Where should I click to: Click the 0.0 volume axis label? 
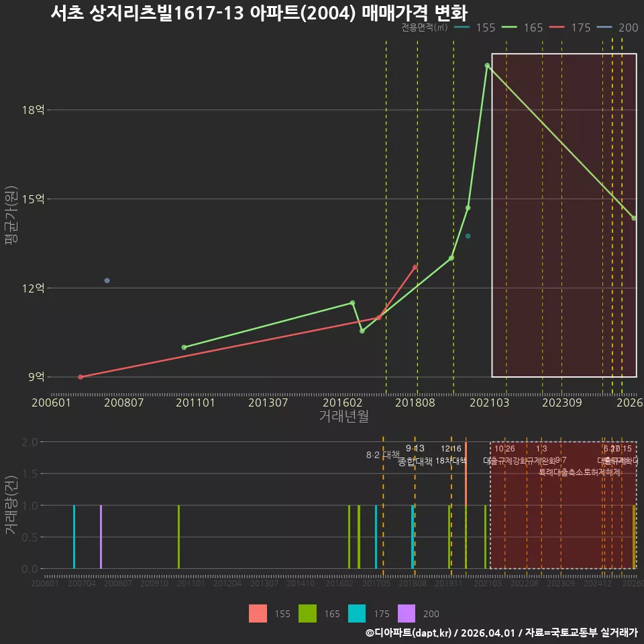pos(30,569)
